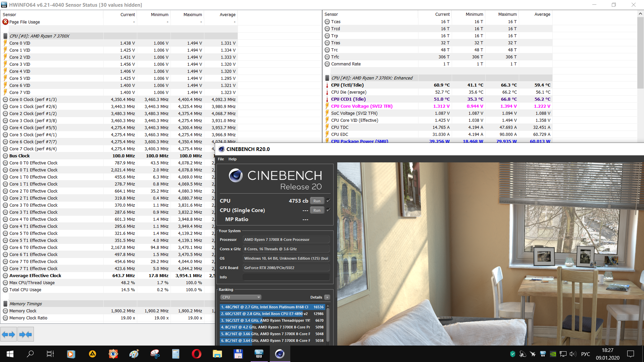Open the Paint palette app from the taskbar

[x=134, y=354]
